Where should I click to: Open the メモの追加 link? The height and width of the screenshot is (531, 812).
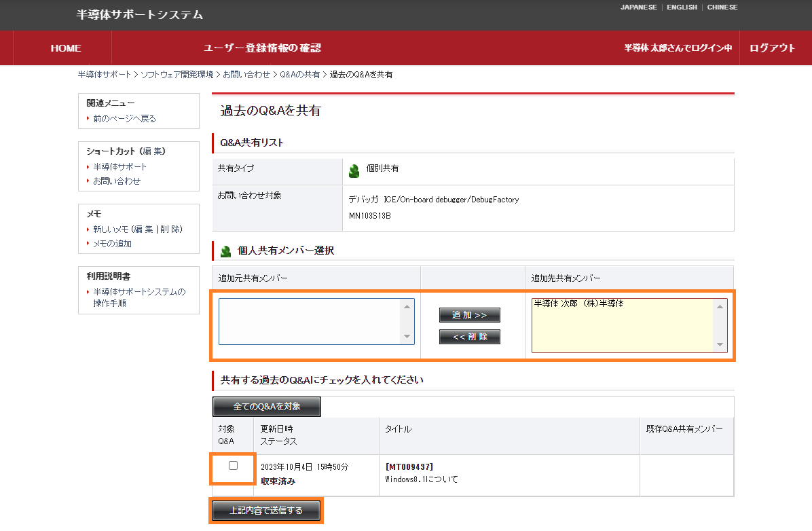pyautogui.click(x=112, y=243)
